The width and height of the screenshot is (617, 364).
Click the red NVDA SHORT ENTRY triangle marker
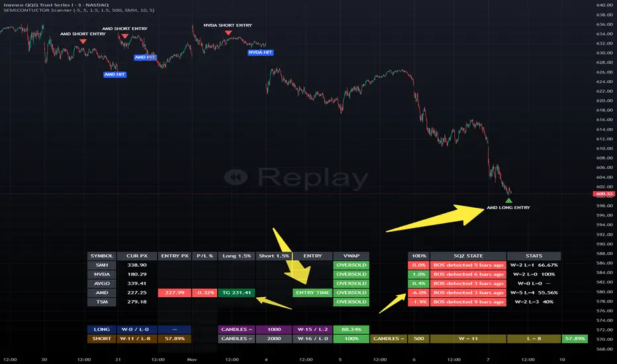pyautogui.click(x=228, y=32)
